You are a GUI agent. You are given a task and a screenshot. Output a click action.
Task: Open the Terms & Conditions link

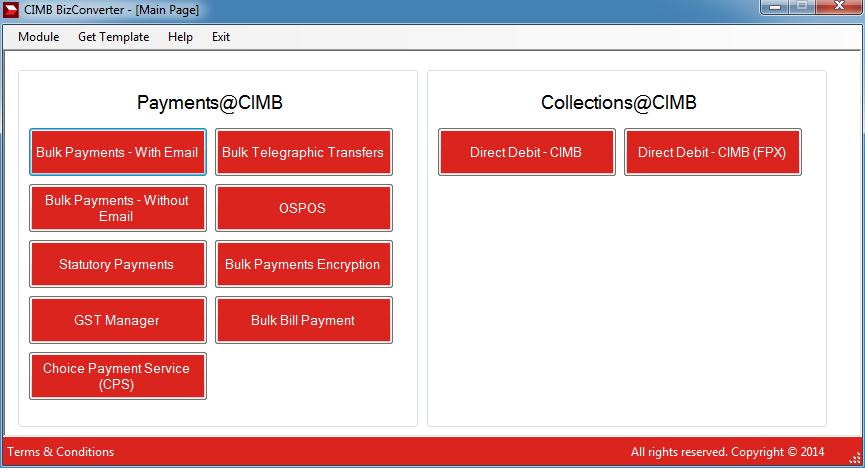coord(61,452)
